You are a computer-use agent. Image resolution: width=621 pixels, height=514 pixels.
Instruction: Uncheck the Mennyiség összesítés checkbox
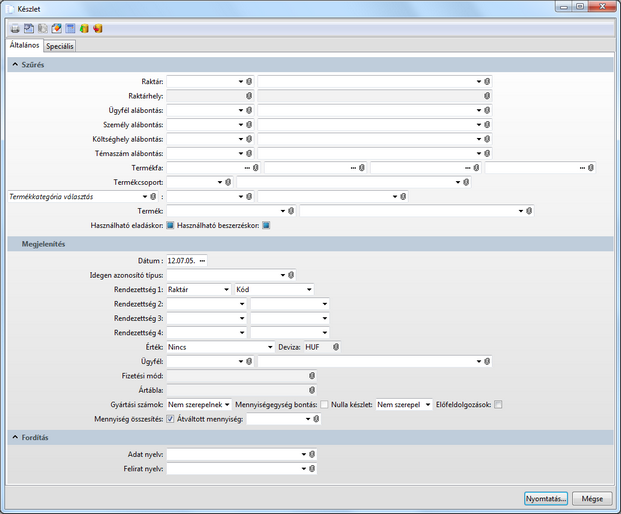(170, 419)
